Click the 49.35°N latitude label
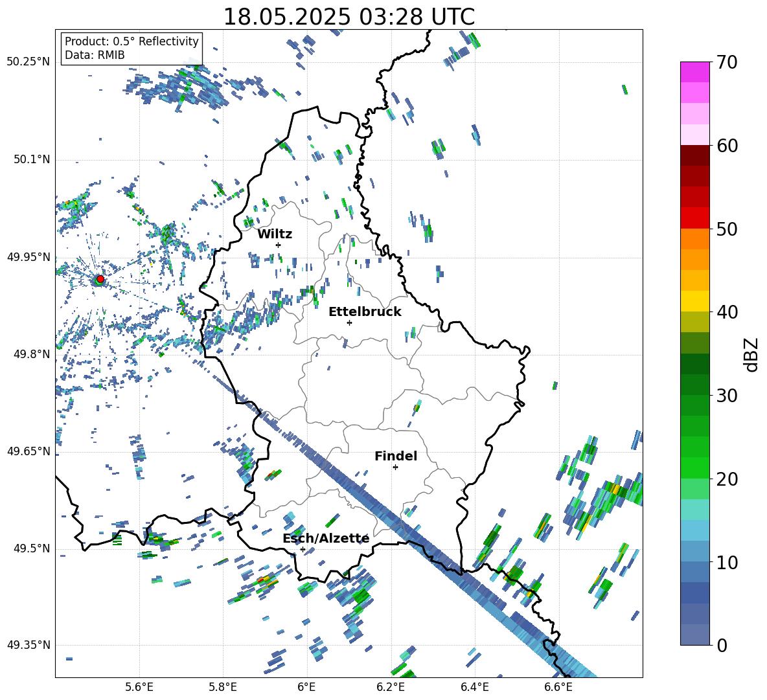 pos(29,645)
